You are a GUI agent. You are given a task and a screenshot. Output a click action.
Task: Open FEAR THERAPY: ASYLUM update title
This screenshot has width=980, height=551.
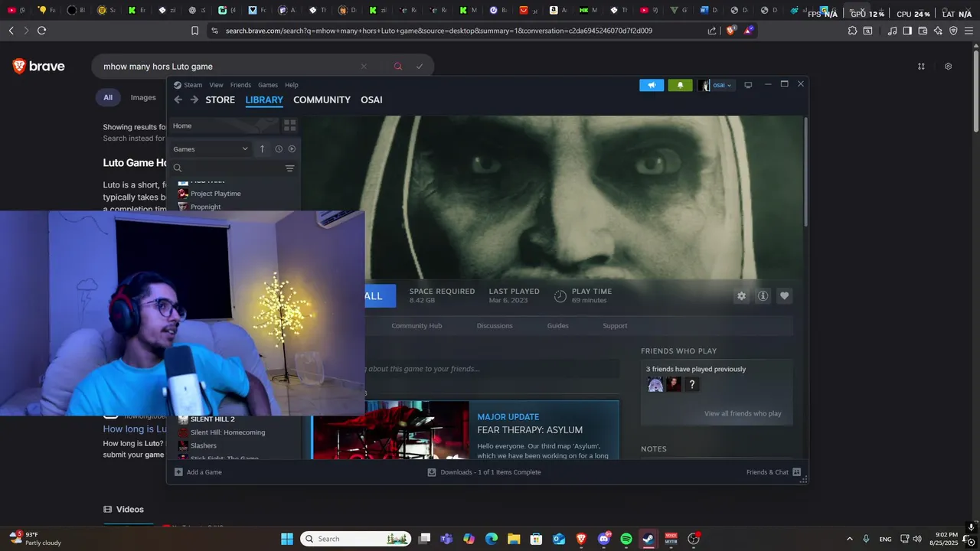tap(530, 430)
